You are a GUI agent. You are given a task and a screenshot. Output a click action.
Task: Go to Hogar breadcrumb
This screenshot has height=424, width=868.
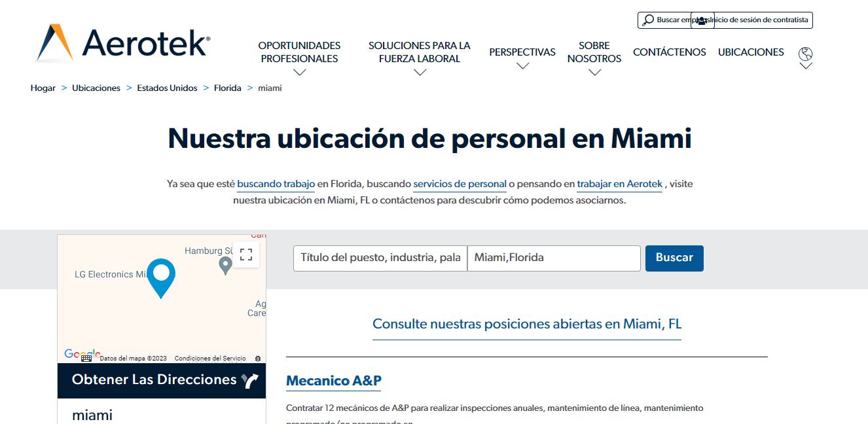(43, 88)
